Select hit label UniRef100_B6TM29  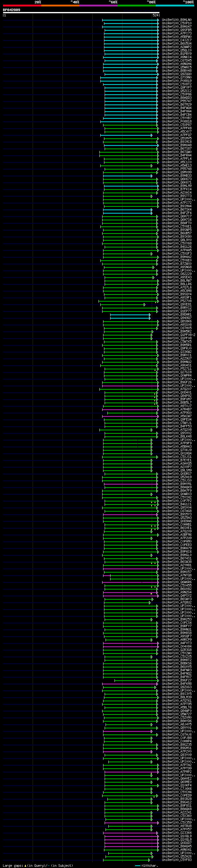pyautogui.click(x=177, y=104)
